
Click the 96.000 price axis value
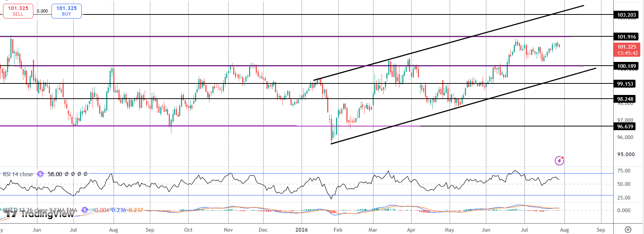(x=625, y=137)
